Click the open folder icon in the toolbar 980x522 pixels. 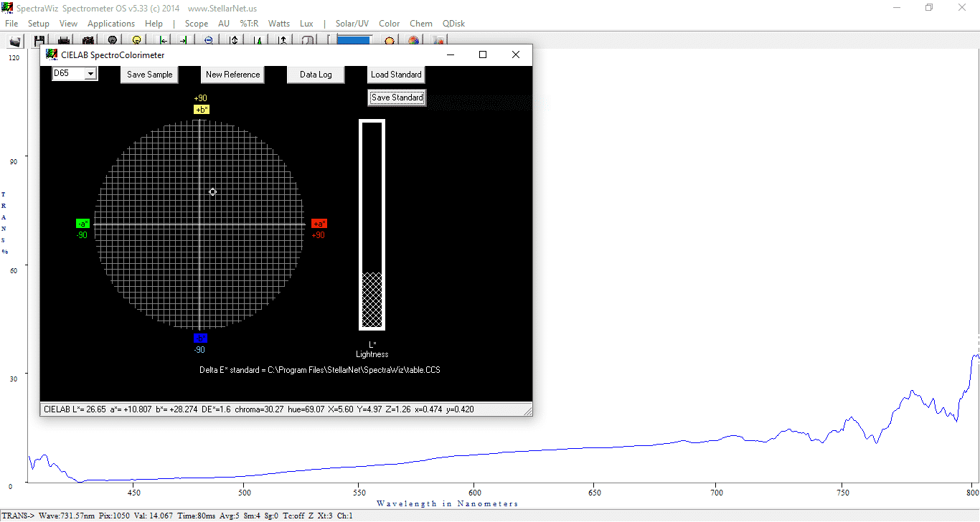(x=15, y=41)
